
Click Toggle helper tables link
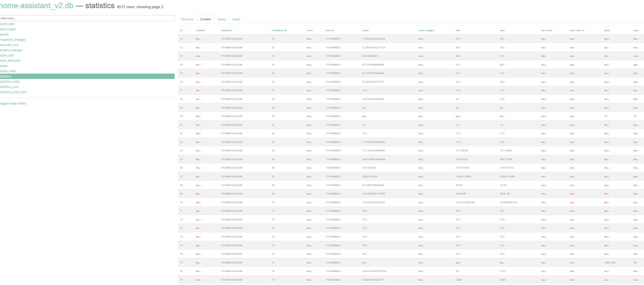[13, 103]
